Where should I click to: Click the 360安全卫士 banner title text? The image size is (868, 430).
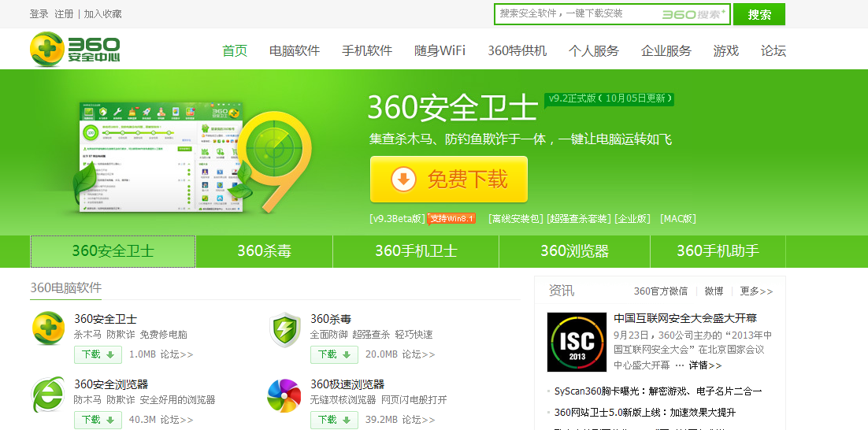click(453, 108)
